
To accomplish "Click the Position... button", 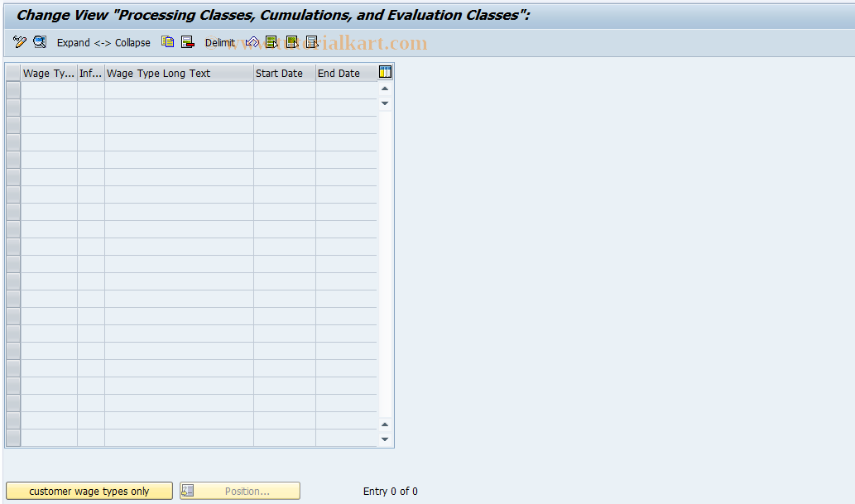I will tap(240, 491).
